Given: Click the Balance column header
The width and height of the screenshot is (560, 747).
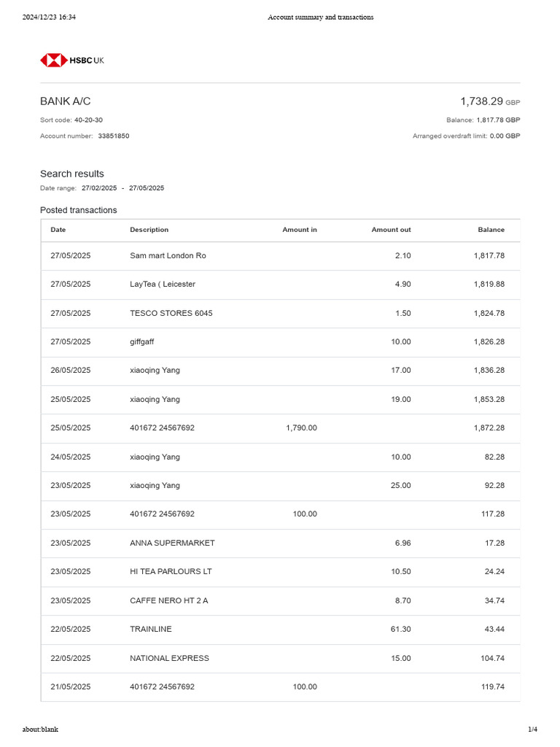Looking at the screenshot, I should (491, 230).
